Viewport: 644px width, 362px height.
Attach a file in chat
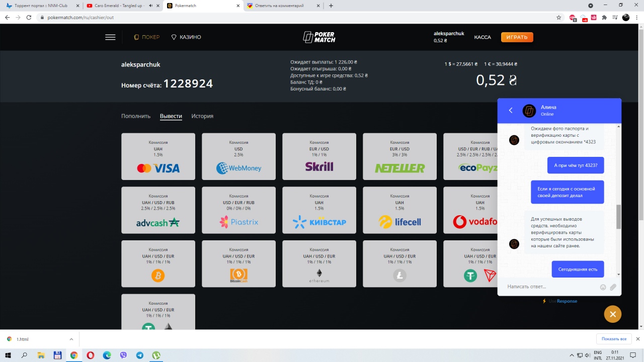coord(613,287)
